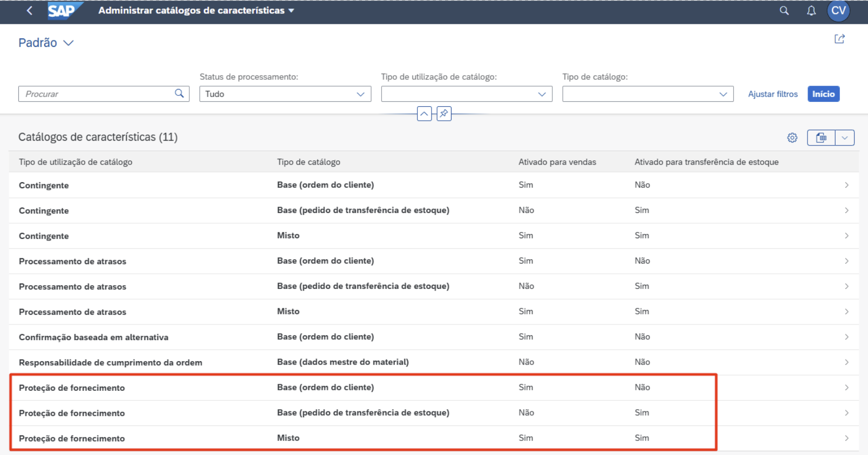Click Tipo de catálogo column header
868x455 pixels.
(x=309, y=162)
